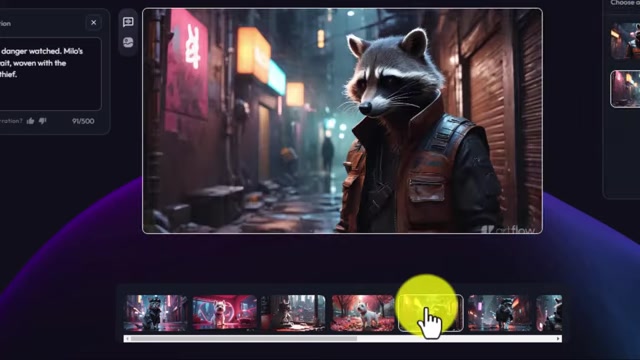Click the left arrow of timeline scrollbar

point(127,338)
